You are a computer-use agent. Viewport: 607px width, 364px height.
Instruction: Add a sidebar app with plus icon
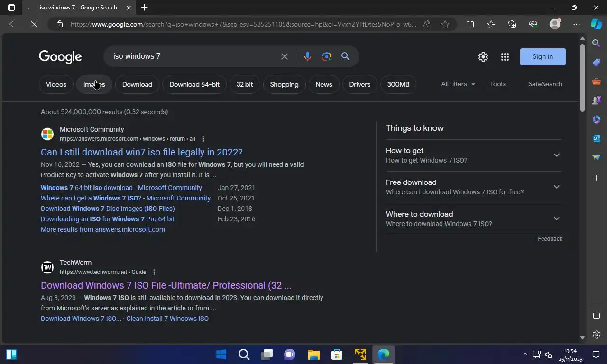click(x=597, y=178)
